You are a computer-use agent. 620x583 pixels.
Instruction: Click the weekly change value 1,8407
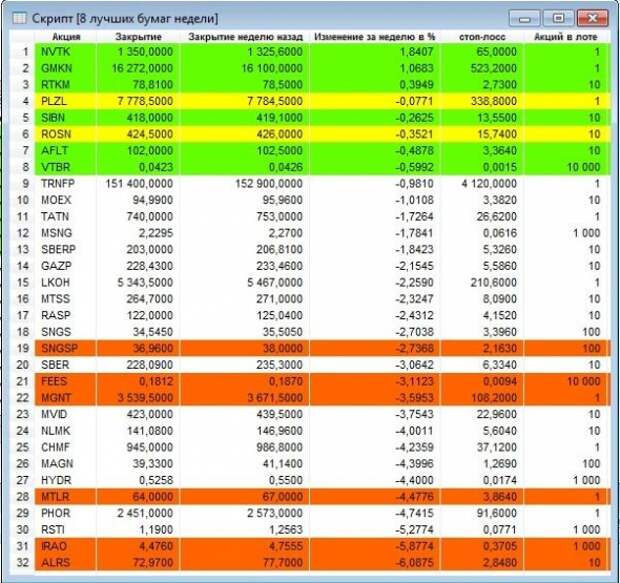pos(416,52)
